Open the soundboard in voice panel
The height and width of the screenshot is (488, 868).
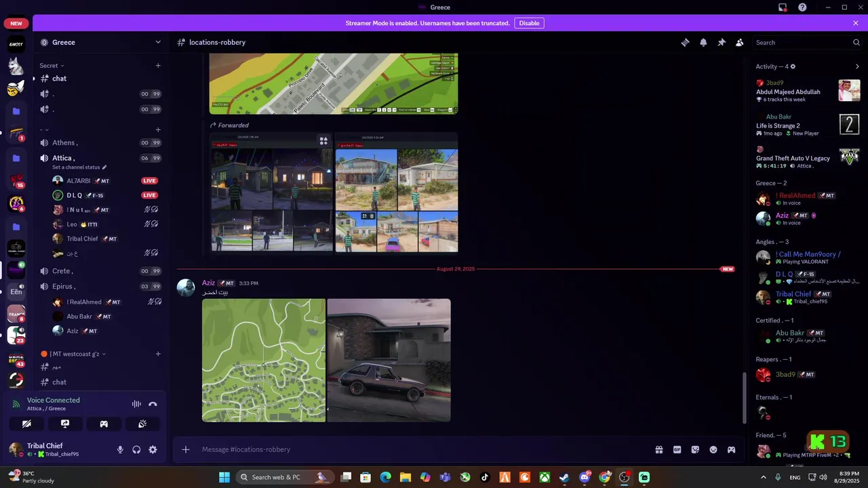[x=142, y=424]
